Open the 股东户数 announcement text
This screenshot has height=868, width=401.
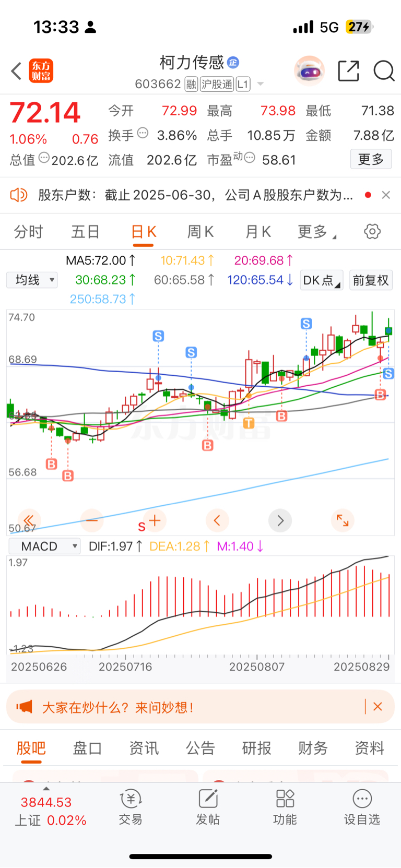[x=196, y=195]
